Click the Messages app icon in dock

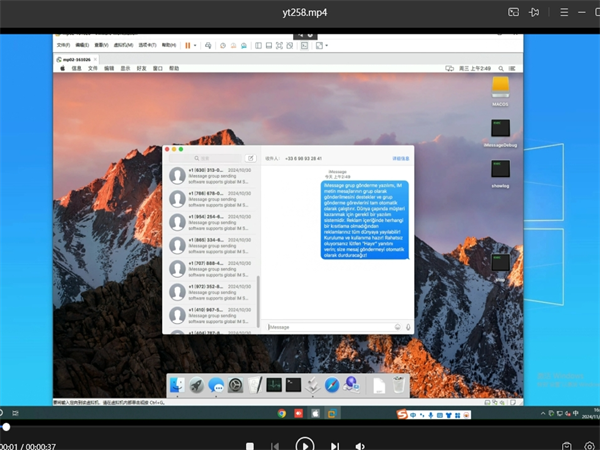(216, 384)
